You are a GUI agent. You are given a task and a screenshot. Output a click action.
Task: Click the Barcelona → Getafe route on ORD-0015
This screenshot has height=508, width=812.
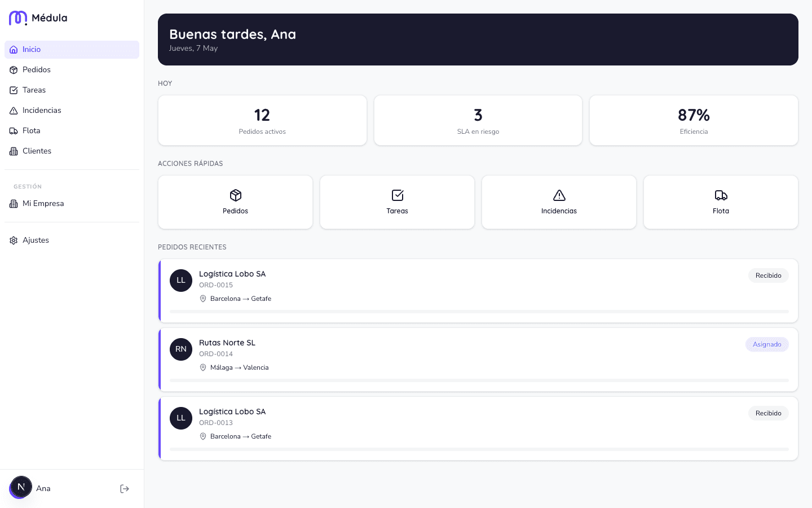pyautogui.click(x=241, y=299)
